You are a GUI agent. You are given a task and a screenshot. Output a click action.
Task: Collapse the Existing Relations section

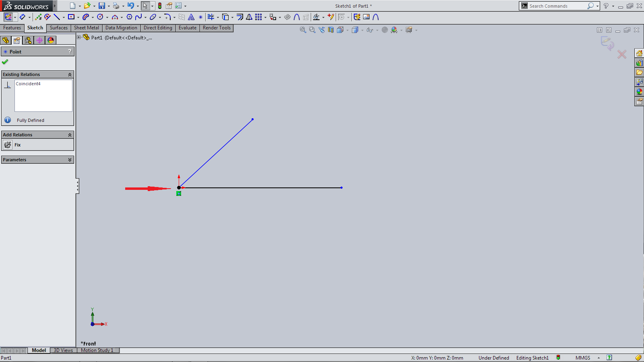tap(70, 74)
